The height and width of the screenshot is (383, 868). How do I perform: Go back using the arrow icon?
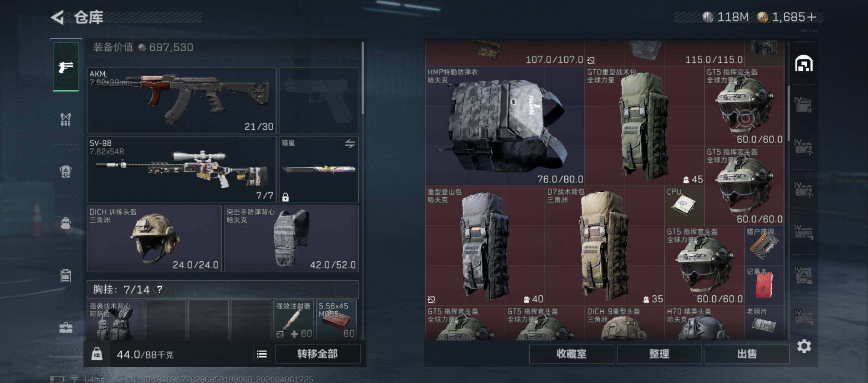58,17
